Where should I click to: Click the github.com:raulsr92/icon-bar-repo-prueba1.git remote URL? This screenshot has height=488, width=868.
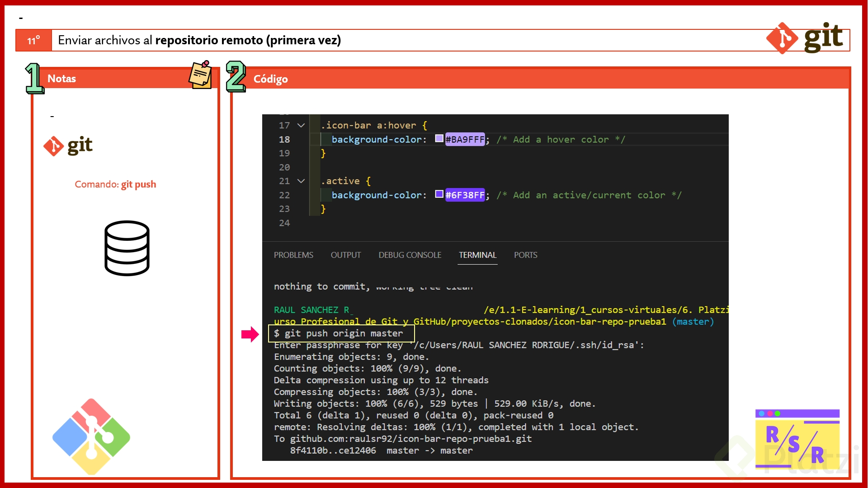410,439
